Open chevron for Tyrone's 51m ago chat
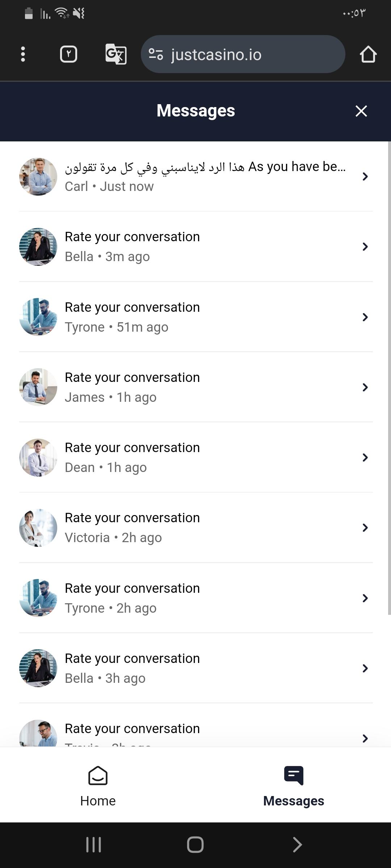 (x=365, y=317)
